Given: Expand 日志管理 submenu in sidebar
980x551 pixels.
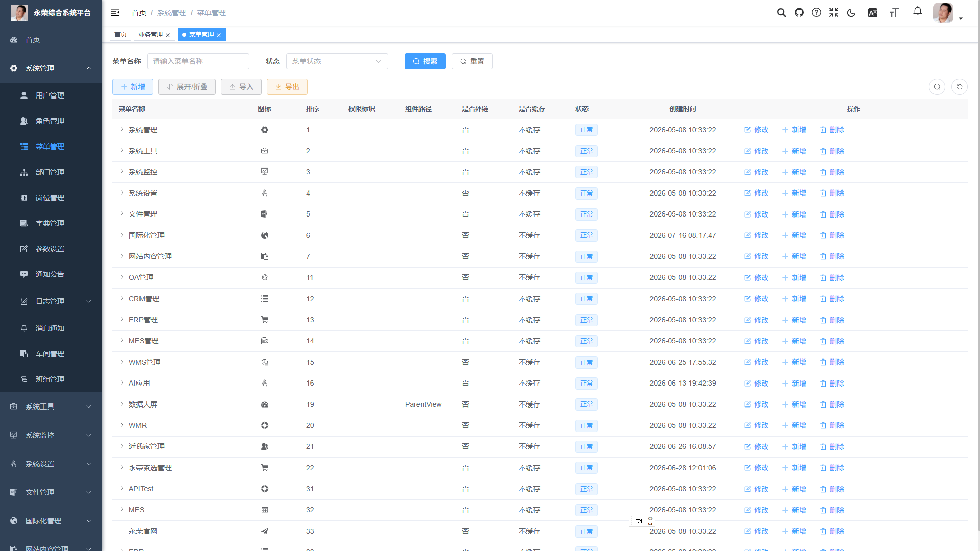Looking at the screenshot, I should (51, 301).
